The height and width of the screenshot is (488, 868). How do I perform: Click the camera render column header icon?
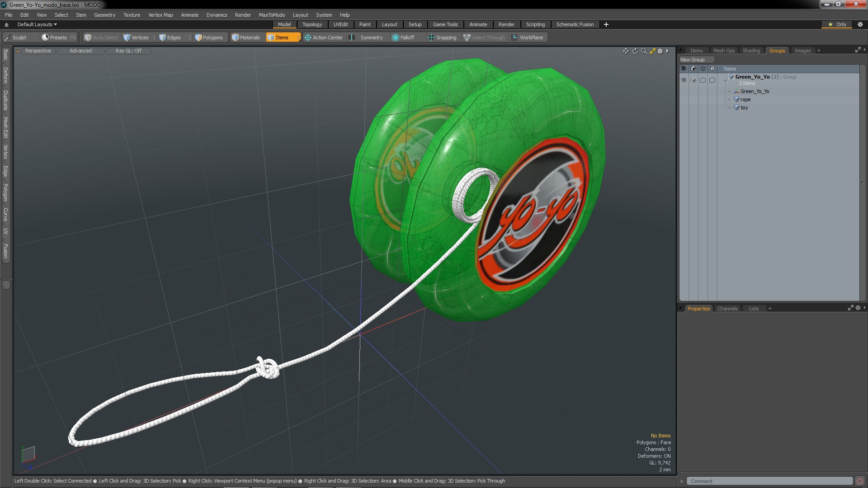pos(693,69)
